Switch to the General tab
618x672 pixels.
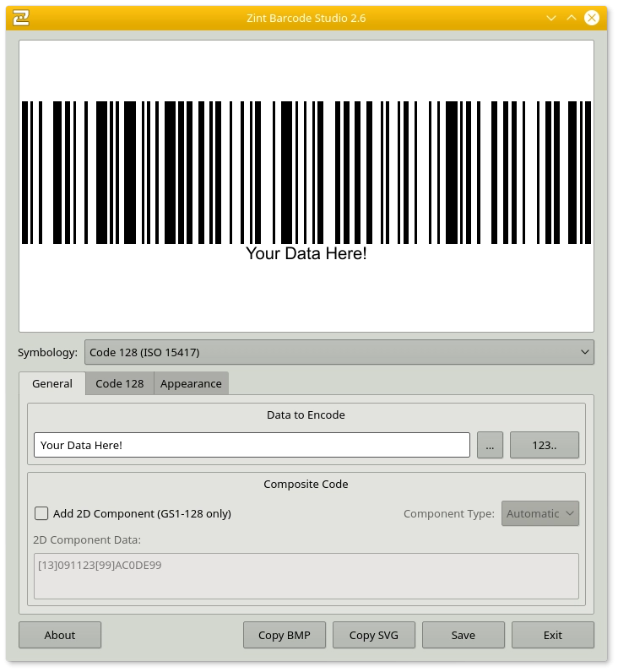[52, 383]
